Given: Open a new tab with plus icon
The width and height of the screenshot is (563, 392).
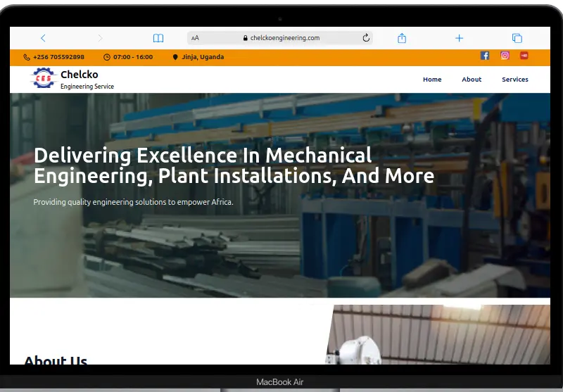Looking at the screenshot, I should (459, 38).
